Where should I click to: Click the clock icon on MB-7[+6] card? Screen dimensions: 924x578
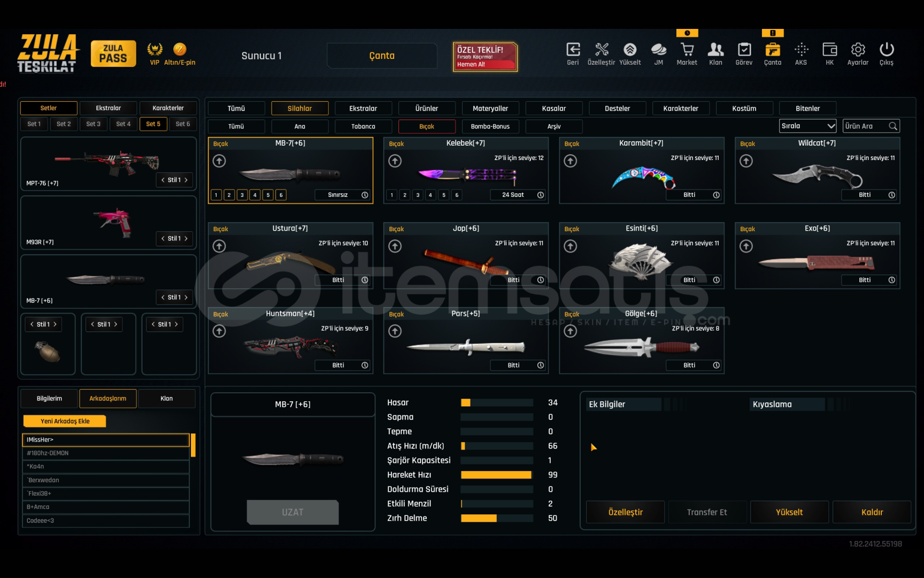(365, 195)
